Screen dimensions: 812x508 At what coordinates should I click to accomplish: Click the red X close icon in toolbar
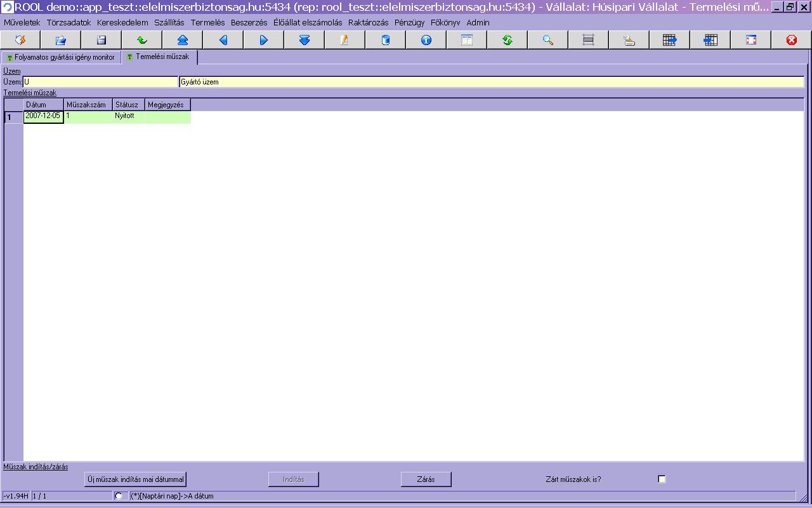point(791,40)
